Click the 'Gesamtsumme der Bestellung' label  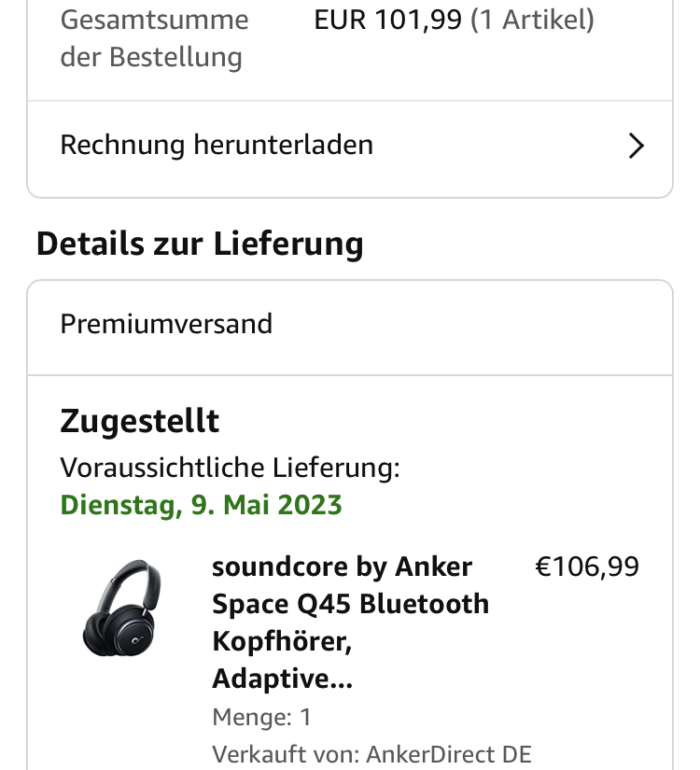[x=154, y=38]
